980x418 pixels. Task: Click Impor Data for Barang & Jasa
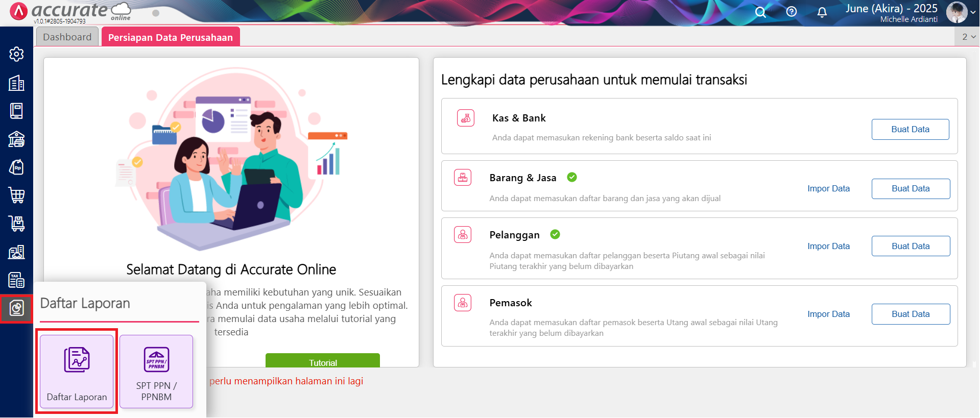828,188
